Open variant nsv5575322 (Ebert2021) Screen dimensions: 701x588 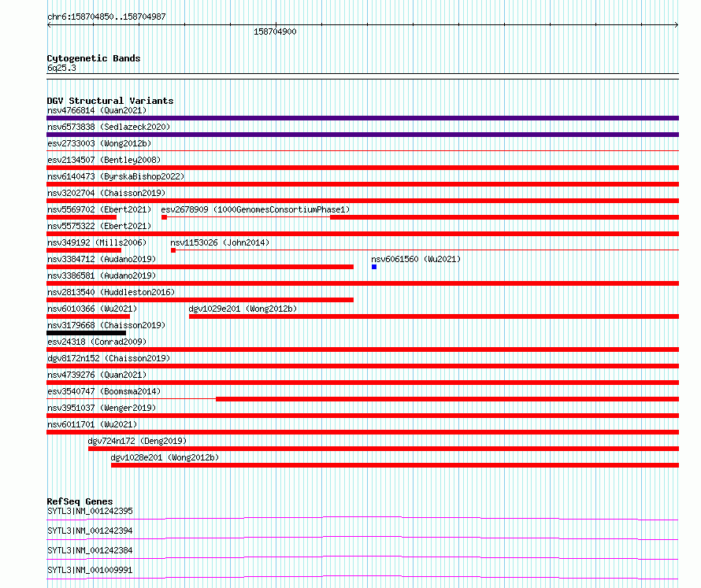pyautogui.click(x=99, y=226)
